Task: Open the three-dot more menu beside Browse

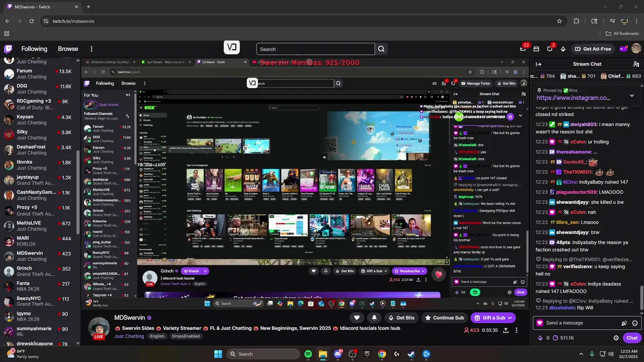Action: click(92, 49)
